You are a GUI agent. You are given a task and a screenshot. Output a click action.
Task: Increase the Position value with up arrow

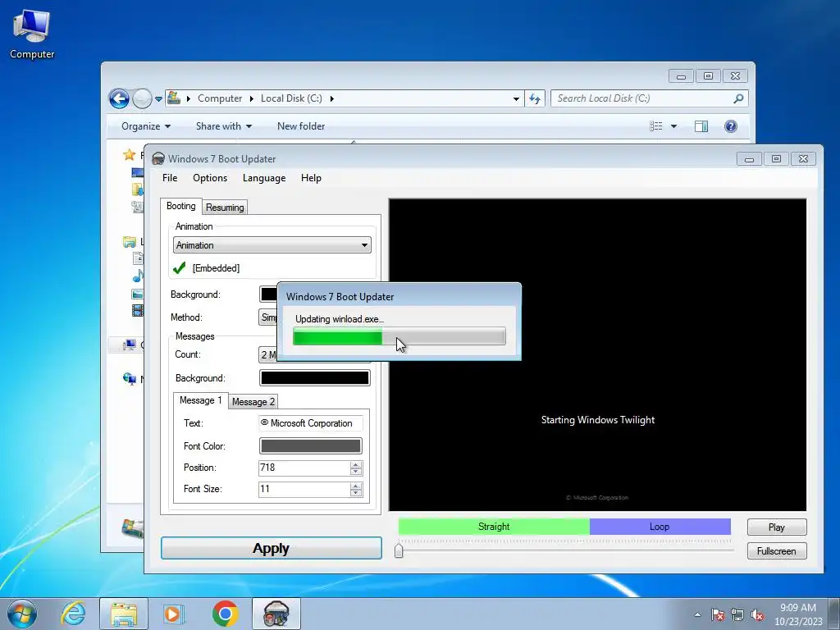(356, 464)
